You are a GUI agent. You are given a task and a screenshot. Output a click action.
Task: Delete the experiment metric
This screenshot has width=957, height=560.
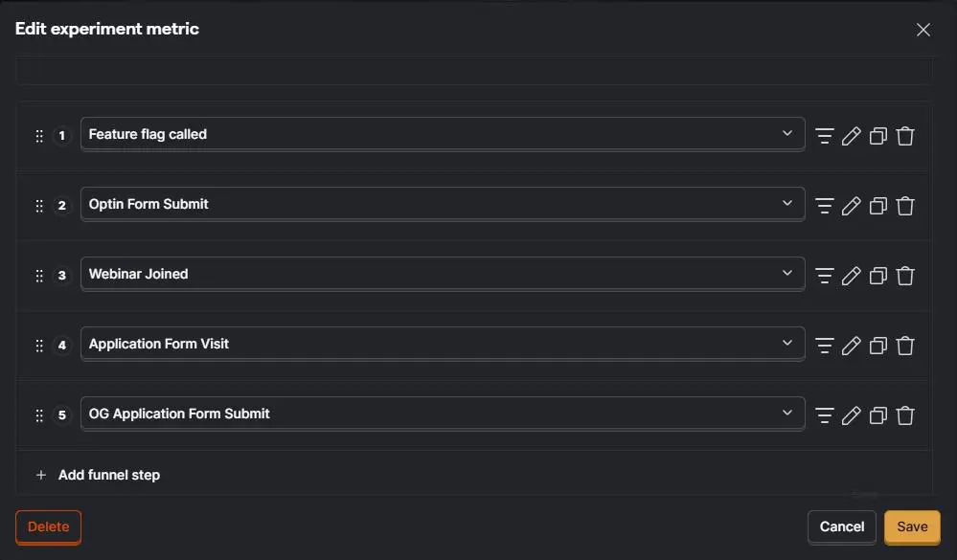coord(48,526)
